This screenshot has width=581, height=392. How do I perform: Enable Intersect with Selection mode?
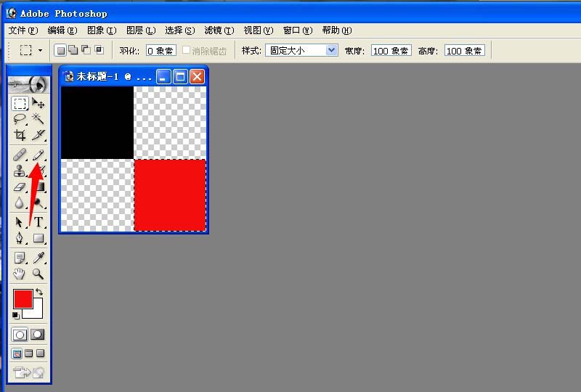tap(99, 50)
